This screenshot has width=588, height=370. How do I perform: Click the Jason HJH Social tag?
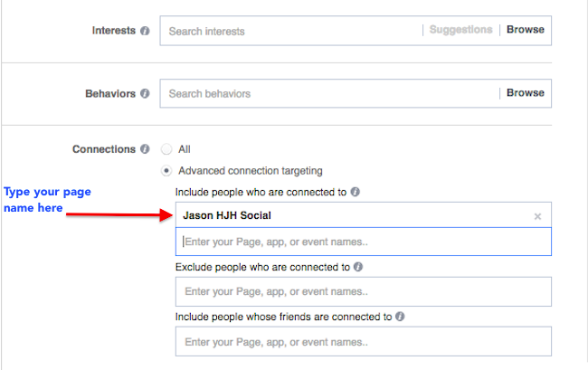pos(227,215)
